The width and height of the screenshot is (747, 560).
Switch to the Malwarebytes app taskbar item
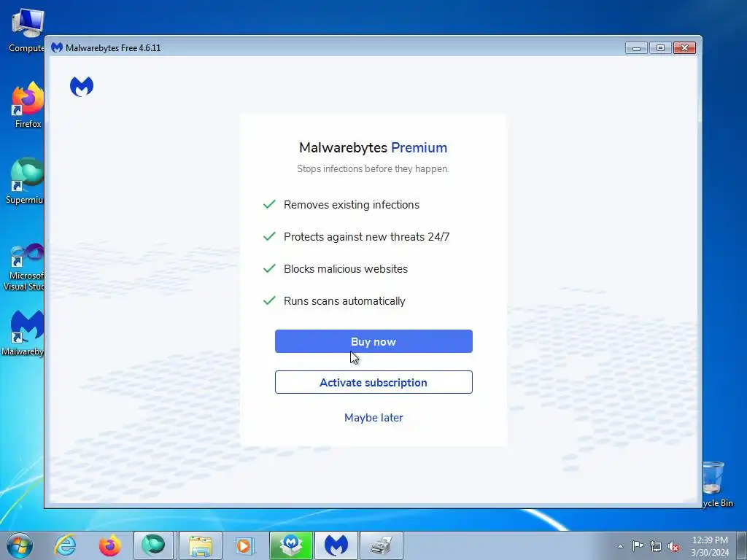pyautogui.click(x=336, y=545)
